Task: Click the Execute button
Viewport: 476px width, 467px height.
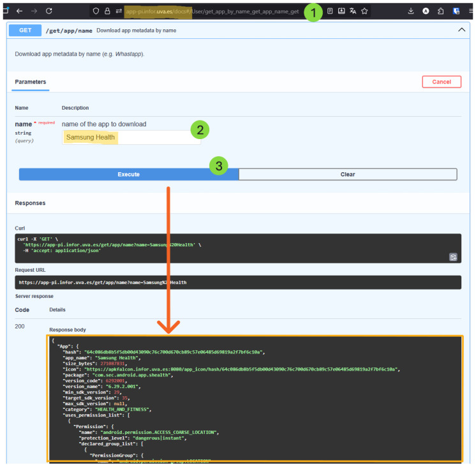Action: point(129,174)
